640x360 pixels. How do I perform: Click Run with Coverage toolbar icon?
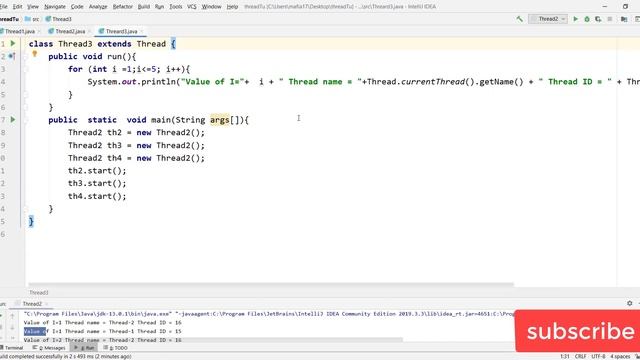point(598,19)
